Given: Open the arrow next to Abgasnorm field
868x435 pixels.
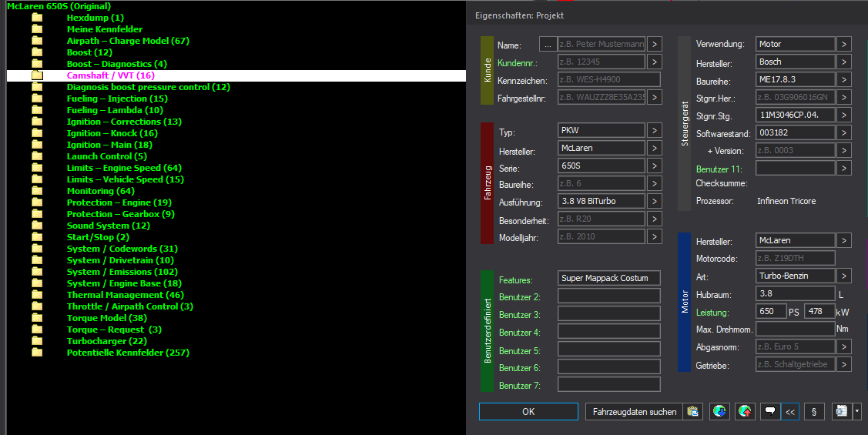Looking at the screenshot, I should coord(843,347).
